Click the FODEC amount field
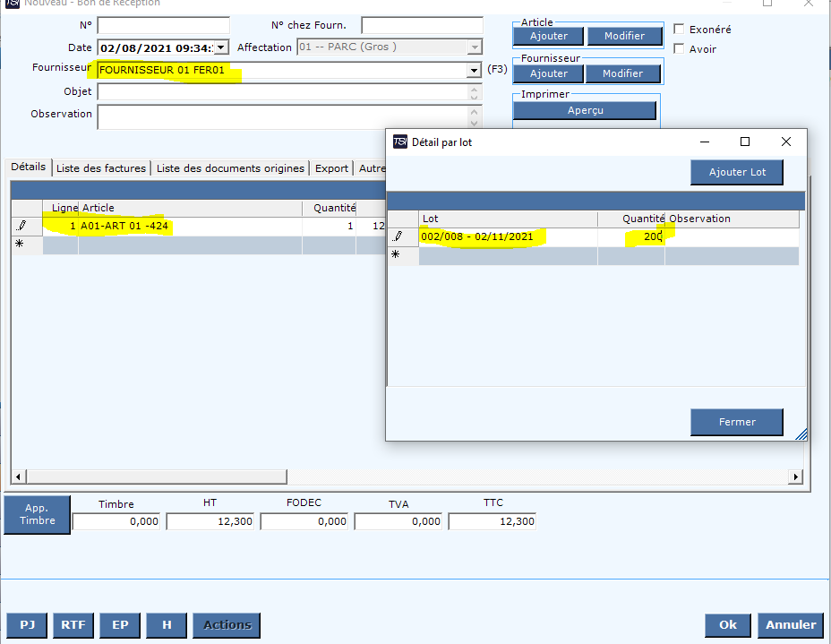Viewport: 831px width, 644px height. [304, 521]
